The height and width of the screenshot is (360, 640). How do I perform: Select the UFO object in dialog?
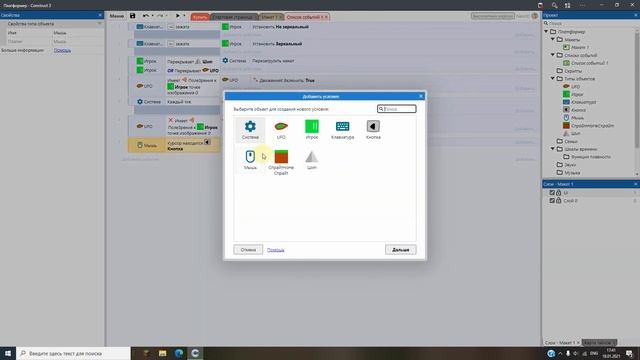pos(281,130)
